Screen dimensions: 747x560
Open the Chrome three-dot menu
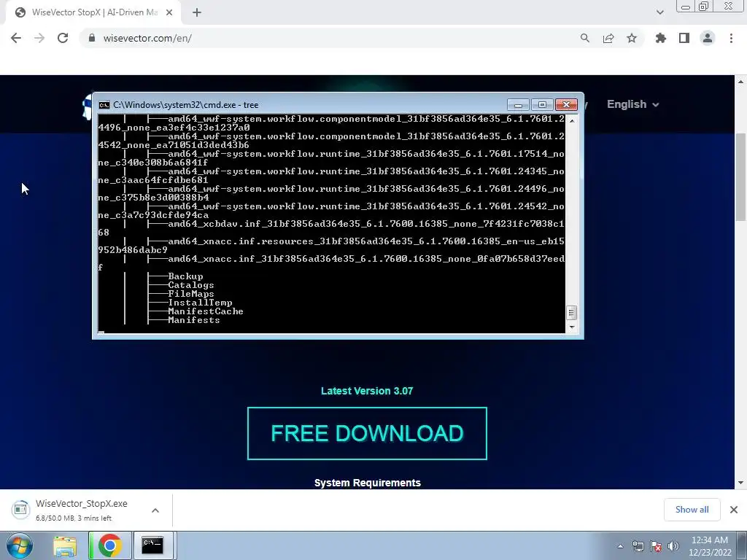coord(731,38)
